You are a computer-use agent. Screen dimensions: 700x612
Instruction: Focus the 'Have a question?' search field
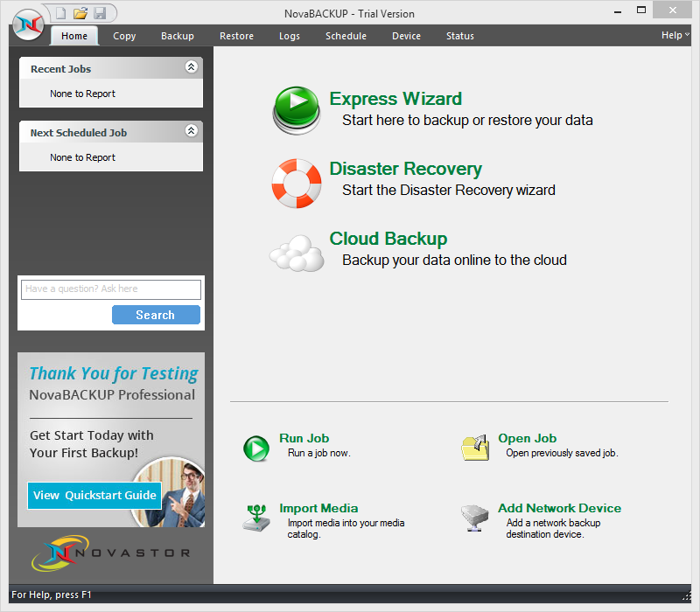(x=111, y=289)
